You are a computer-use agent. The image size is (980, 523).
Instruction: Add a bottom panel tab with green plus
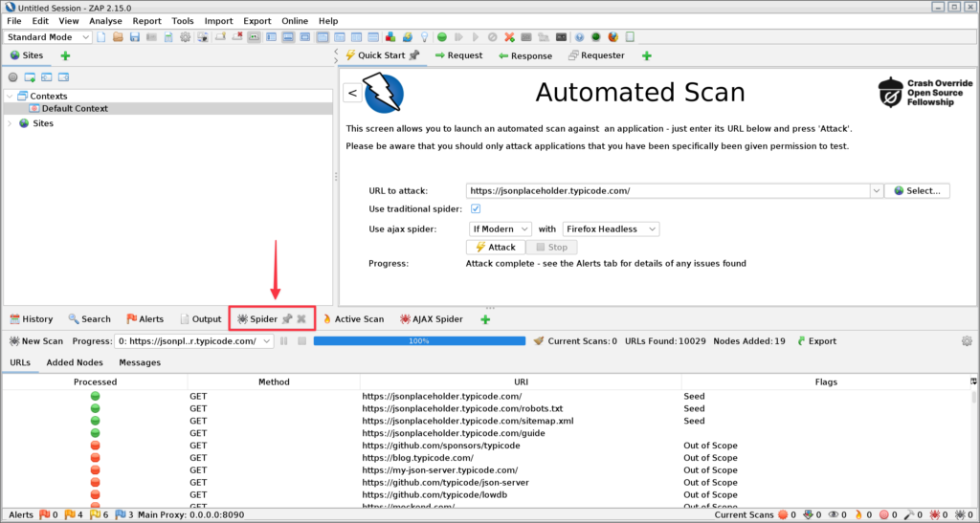[485, 319]
